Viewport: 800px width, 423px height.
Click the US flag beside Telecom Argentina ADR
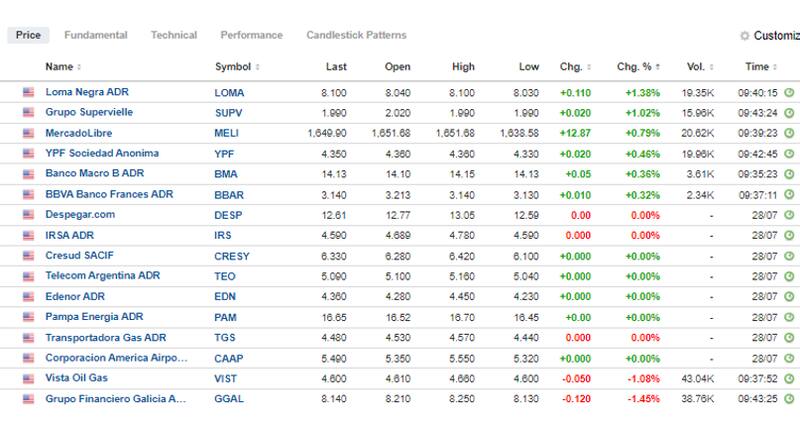(x=28, y=276)
